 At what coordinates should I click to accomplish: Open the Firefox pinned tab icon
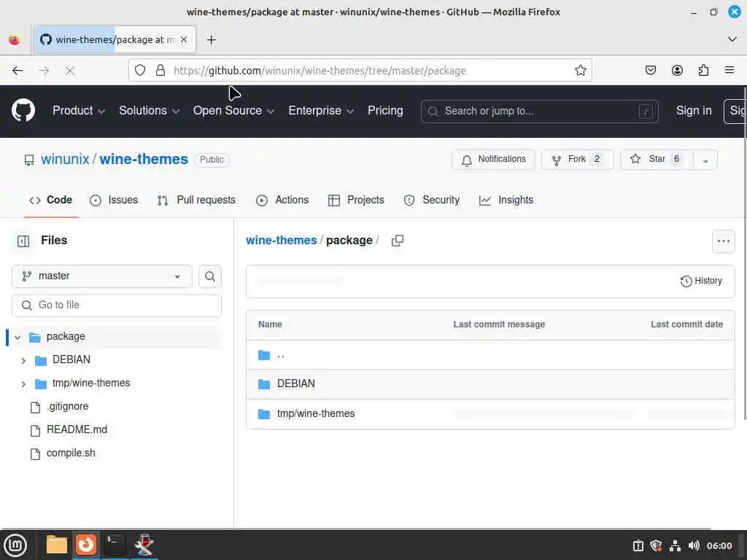15,40
